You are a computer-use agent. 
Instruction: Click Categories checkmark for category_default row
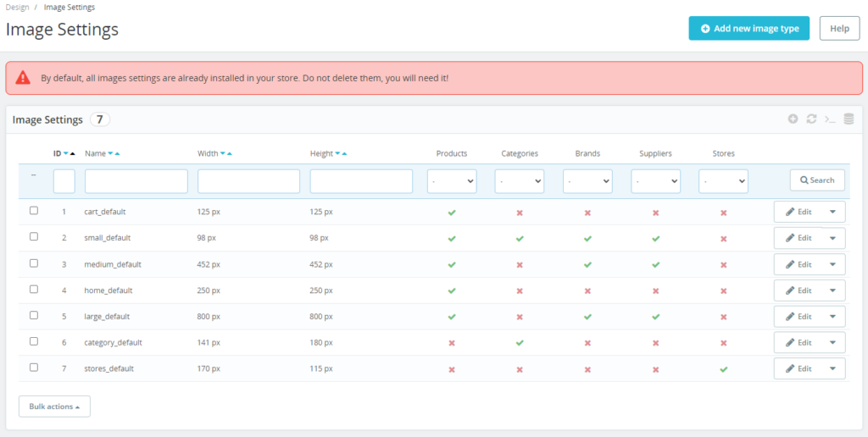(520, 343)
